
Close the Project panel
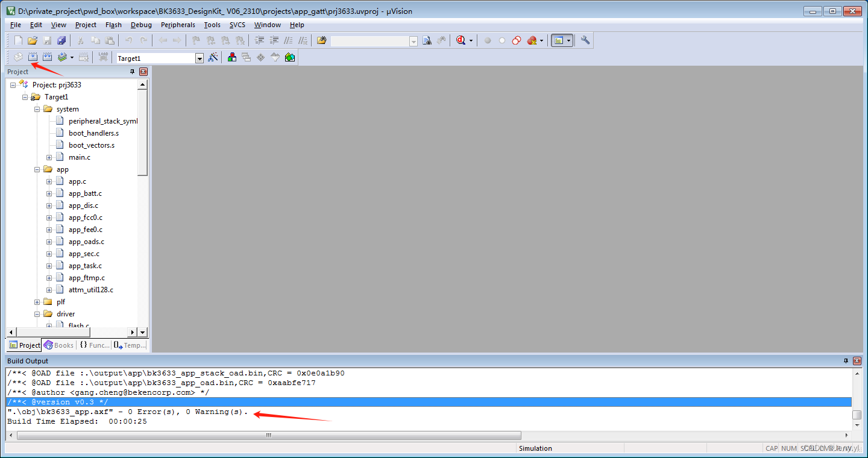tap(143, 72)
